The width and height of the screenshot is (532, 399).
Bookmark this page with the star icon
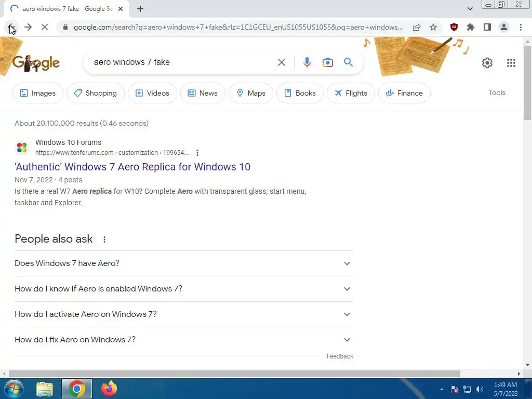(433, 27)
